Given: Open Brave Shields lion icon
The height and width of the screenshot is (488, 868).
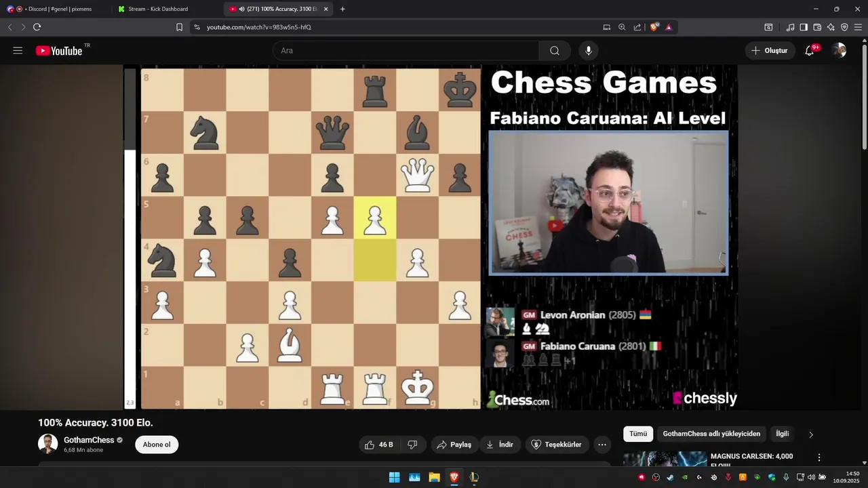Looking at the screenshot, I should [654, 27].
